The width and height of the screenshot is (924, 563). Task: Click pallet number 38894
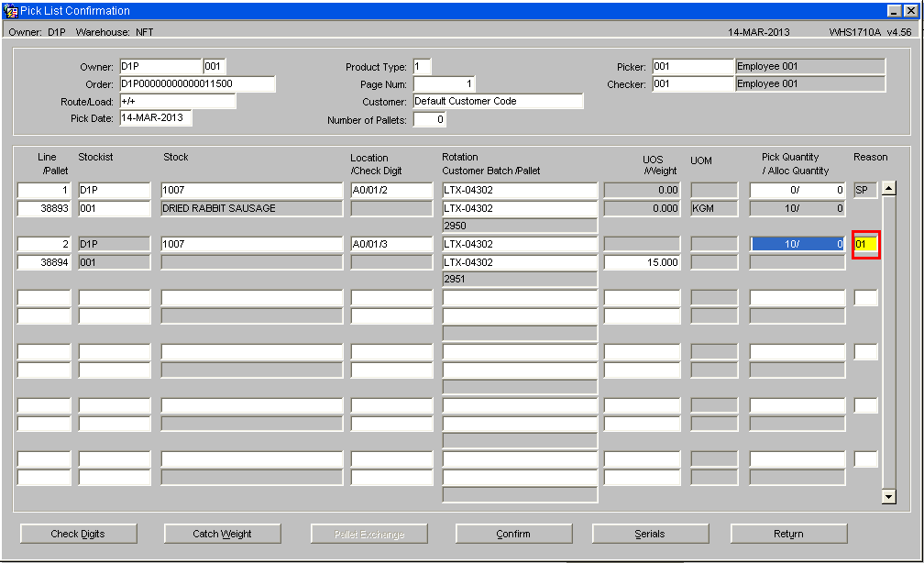[x=44, y=262]
